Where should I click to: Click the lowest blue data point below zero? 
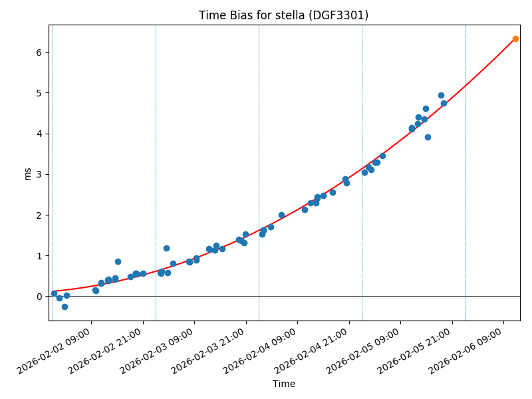click(65, 307)
